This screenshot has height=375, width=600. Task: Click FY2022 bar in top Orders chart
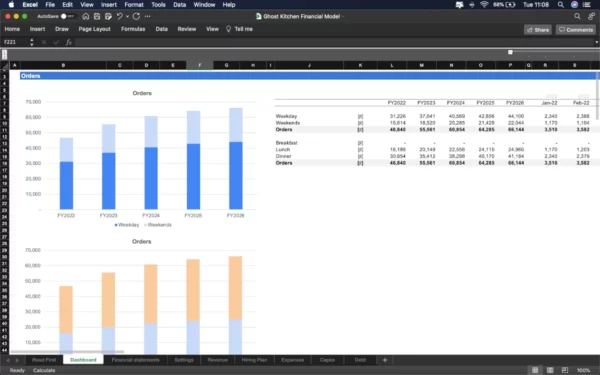point(66,173)
